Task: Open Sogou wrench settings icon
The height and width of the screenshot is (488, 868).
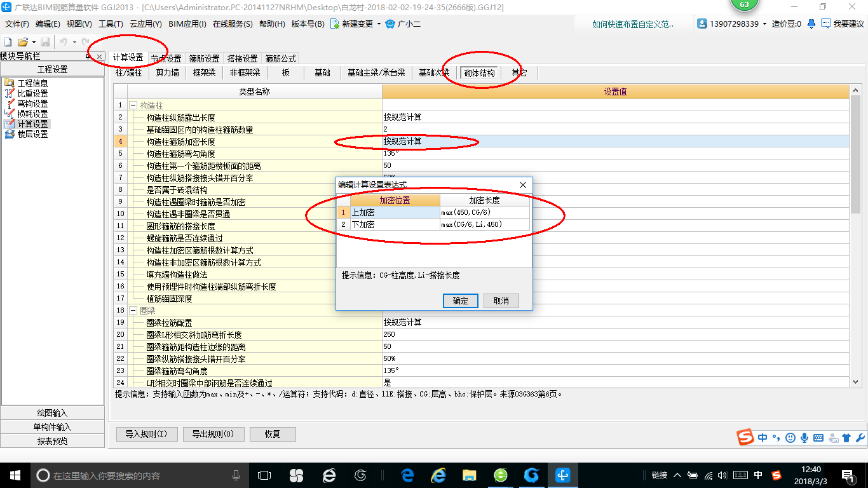Action: (x=860, y=437)
